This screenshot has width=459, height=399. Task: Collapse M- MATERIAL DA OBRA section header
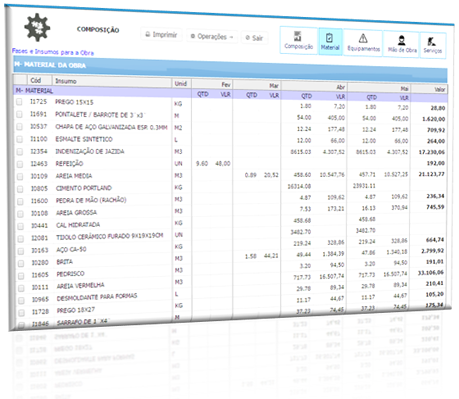(x=230, y=69)
